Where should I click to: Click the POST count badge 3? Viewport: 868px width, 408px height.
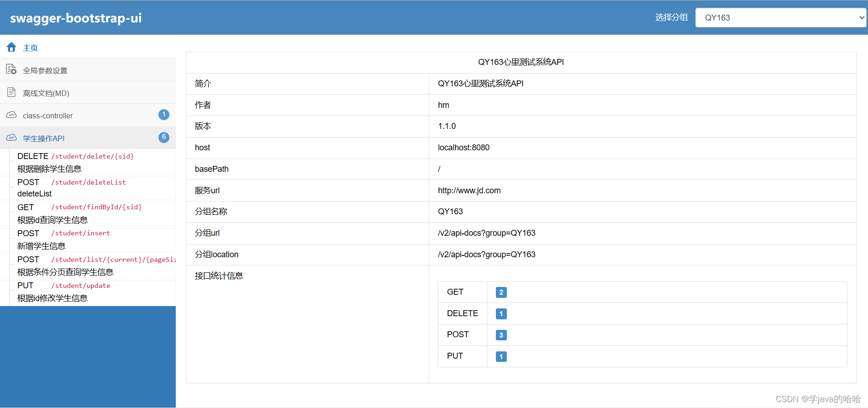click(x=501, y=335)
